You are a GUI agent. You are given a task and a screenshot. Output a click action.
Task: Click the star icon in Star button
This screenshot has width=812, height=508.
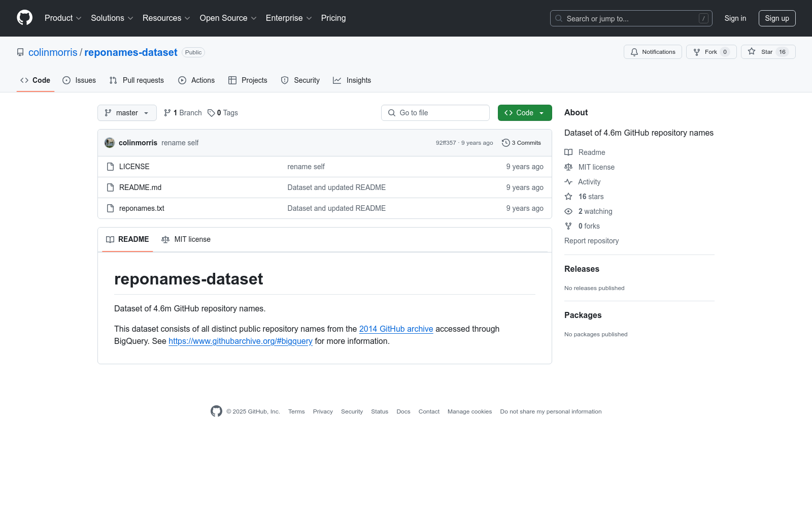click(752, 51)
